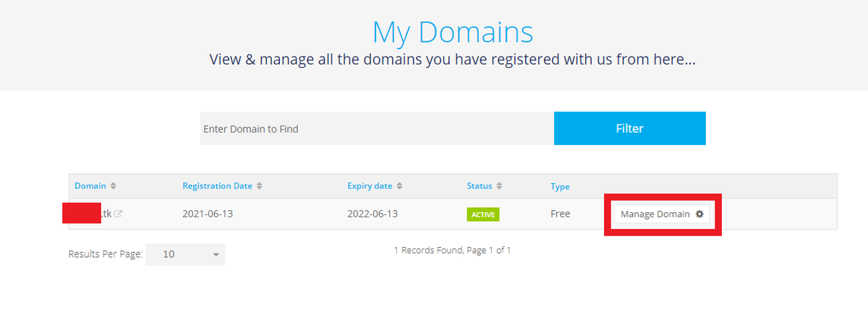This screenshot has width=868, height=331.
Task: Click the Results Per Page label
Action: [106, 254]
